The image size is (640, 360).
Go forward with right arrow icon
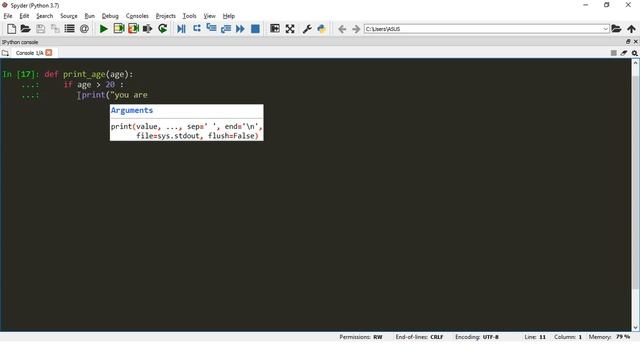tap(356, 29)
